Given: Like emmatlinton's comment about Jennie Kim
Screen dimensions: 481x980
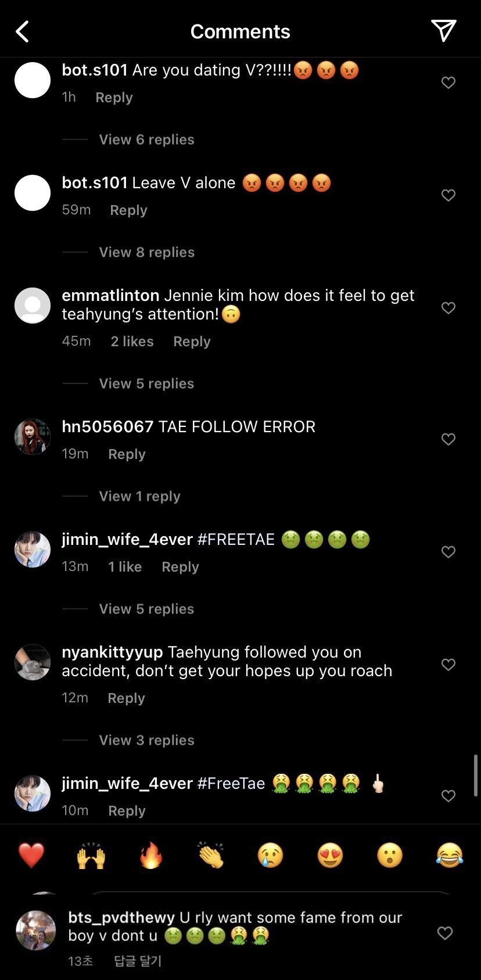Looking at the screenshot, I should coord(448,308).
